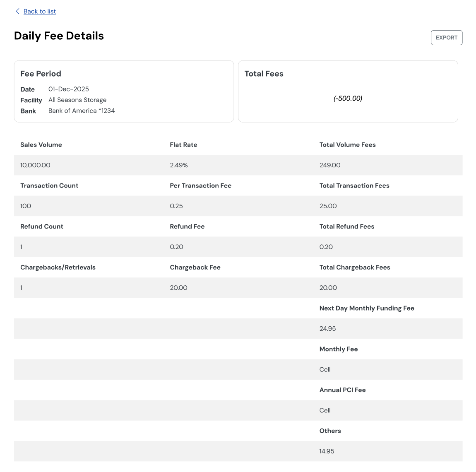Click the Chargebacks/Retrievals column header
This screenshot has width=476, height=472.
[x=58, y=267]
